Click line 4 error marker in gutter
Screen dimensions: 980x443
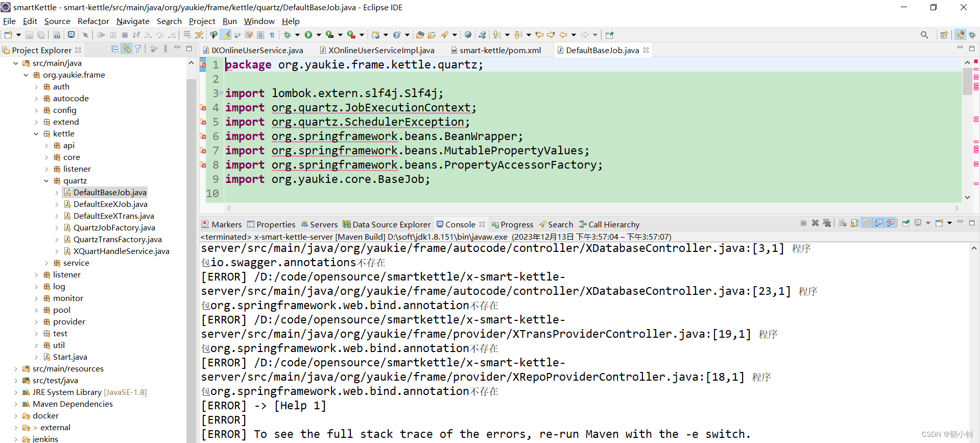tap(203, 108)
